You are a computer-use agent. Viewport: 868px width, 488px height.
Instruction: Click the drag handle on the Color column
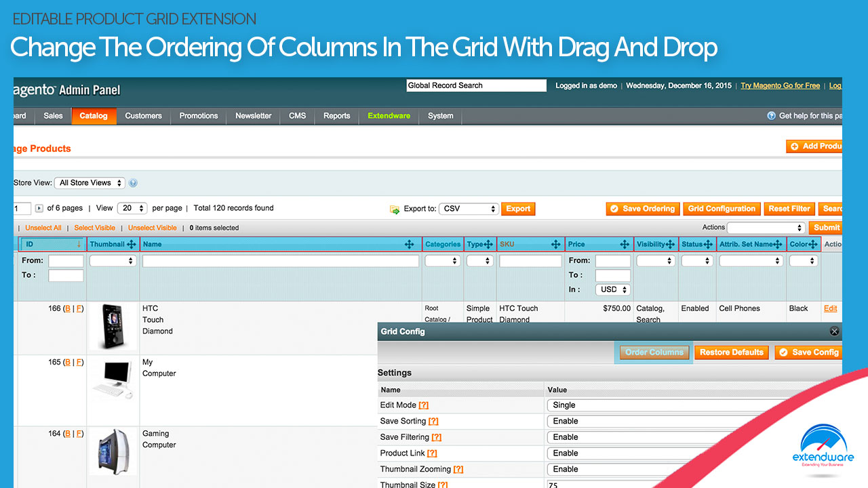coord(813,244)
